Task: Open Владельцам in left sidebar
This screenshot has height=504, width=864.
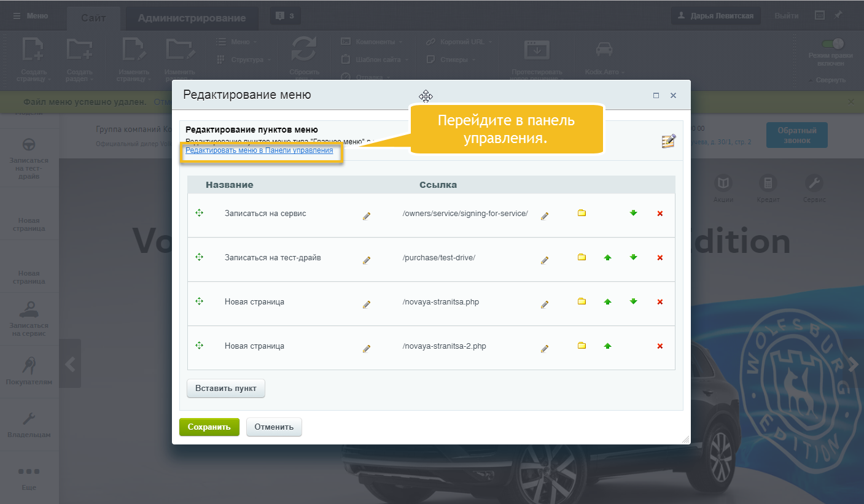Action: pos(29,424)
